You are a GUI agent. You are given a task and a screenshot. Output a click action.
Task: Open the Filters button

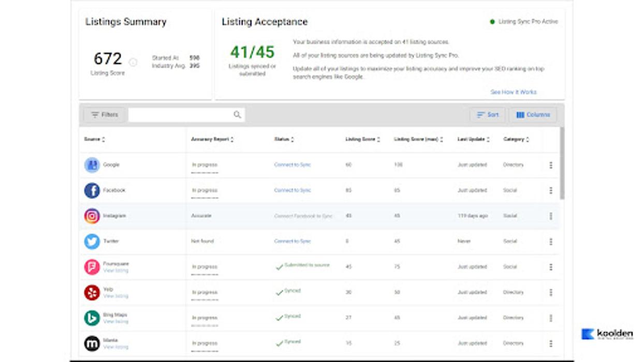click(x=104, y=115)
